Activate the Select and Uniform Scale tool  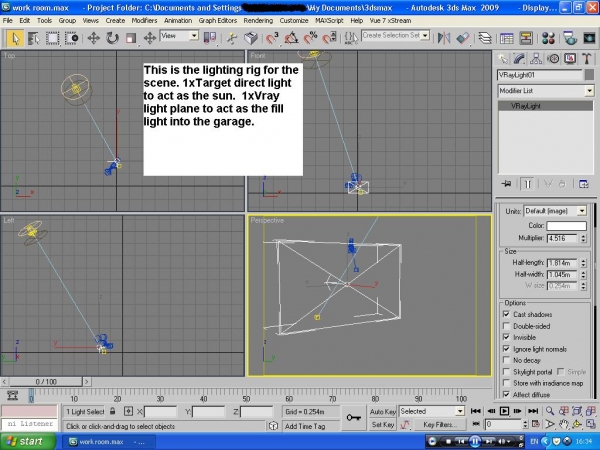[131, 38]
